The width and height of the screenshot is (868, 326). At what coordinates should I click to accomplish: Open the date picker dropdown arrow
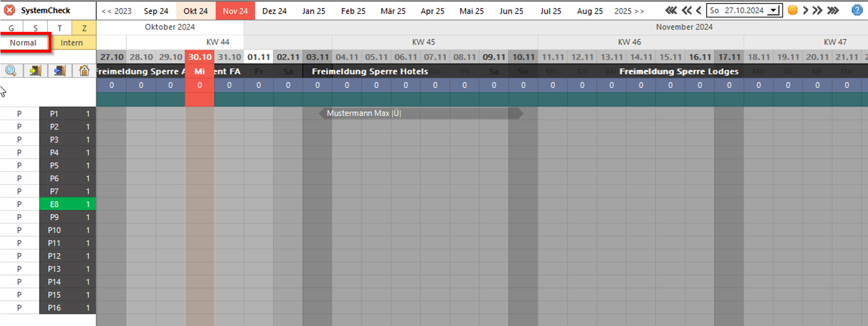tap(774, 11)
